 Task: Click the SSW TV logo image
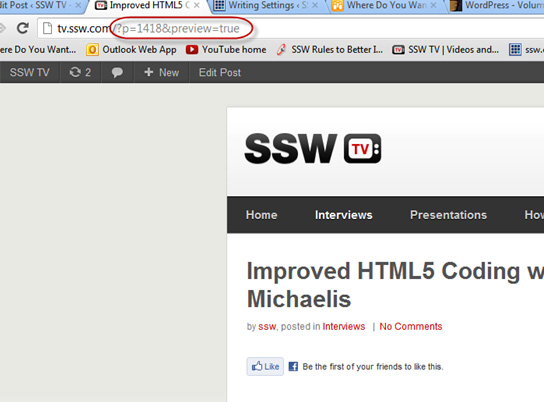313,148
